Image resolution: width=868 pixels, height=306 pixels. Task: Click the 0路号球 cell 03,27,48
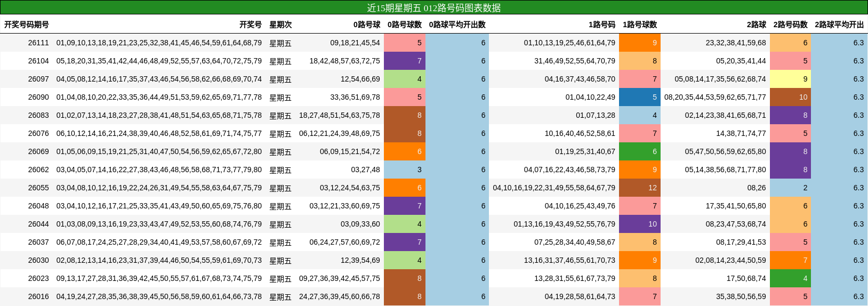[366, 170]
